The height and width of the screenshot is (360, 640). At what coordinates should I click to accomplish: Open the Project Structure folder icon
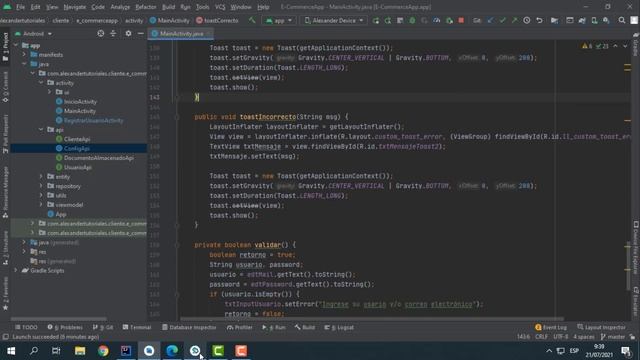554,20
